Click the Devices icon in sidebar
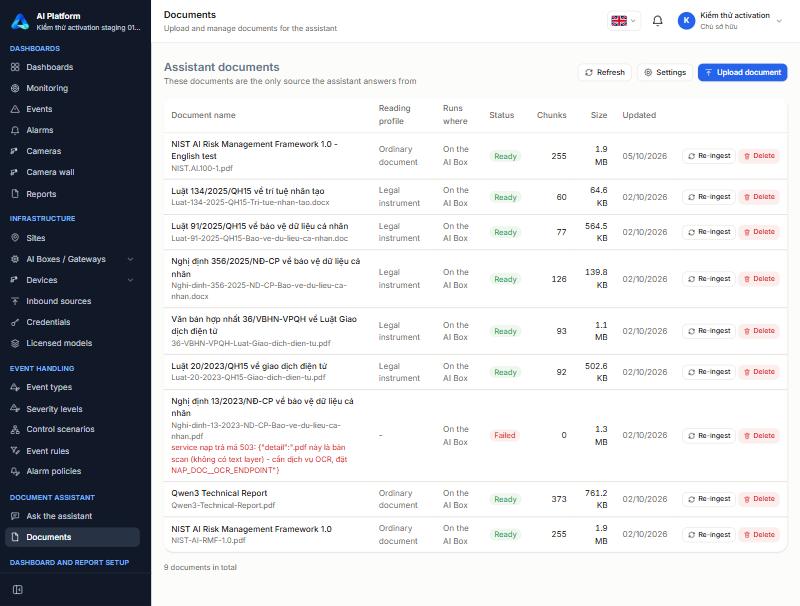The image size is (800, 606). coord(15,280)
